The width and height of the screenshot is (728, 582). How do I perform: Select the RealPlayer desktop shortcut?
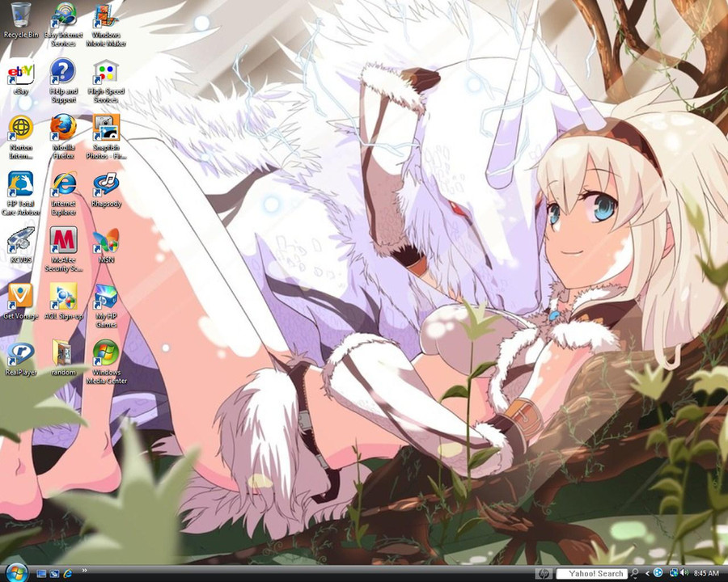point(20,358)
